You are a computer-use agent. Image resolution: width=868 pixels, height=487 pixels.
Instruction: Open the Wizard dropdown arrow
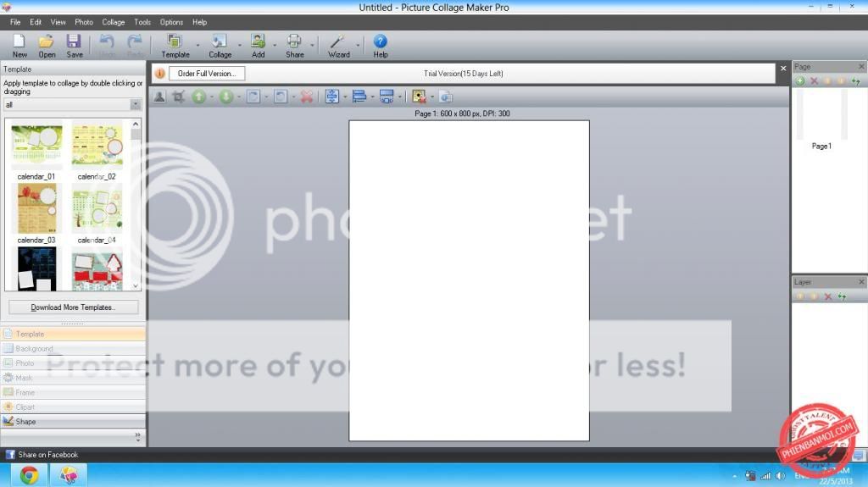tap(358, 46)
